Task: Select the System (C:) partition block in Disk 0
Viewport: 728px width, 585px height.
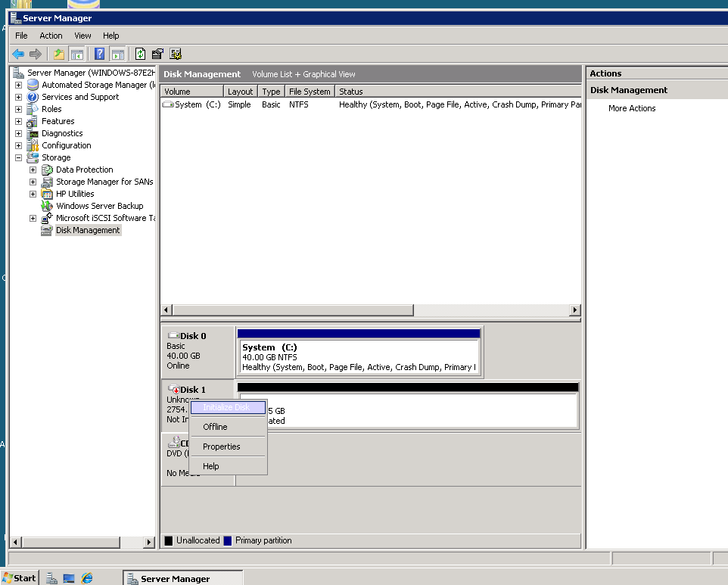Action: [x=359, y=353]
